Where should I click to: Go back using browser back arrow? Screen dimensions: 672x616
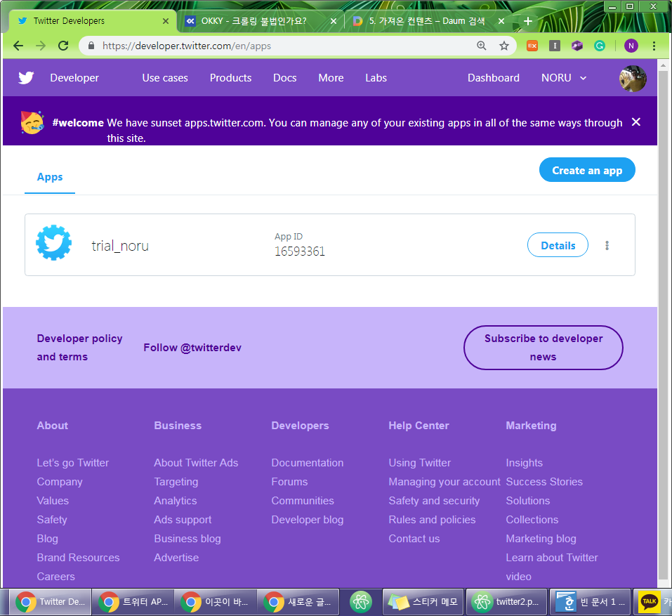click(18, 46)
